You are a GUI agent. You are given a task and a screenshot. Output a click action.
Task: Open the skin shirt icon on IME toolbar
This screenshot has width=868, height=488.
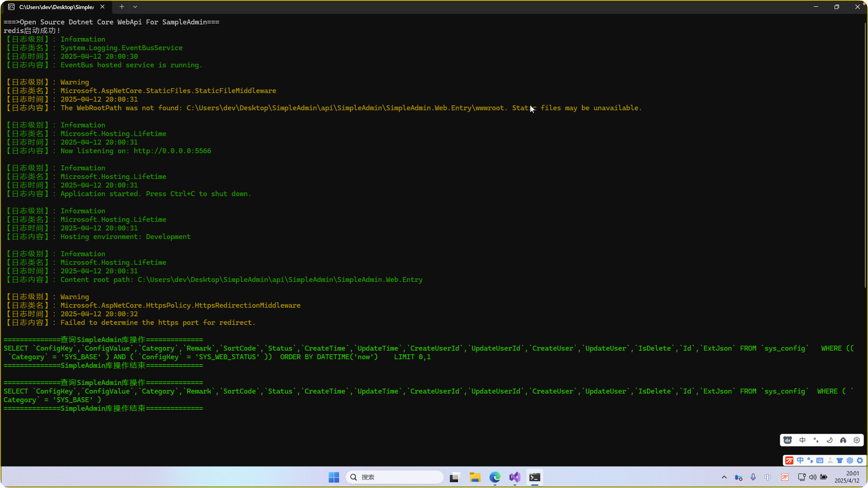840,460
